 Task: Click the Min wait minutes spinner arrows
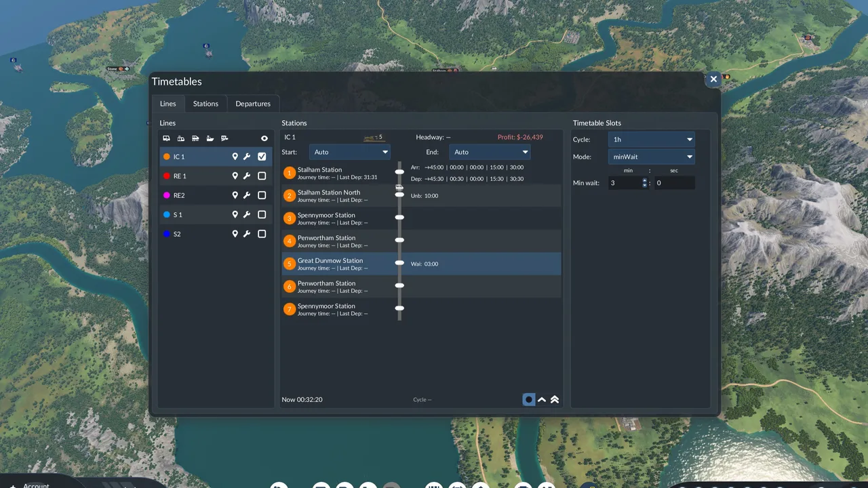645,183
